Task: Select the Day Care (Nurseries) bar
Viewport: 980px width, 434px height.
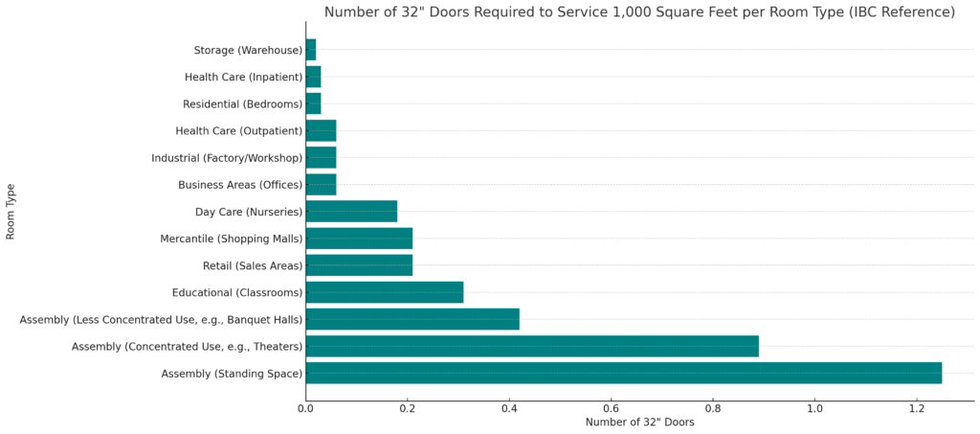Action: pyautogui.click(x=351, y=212)
